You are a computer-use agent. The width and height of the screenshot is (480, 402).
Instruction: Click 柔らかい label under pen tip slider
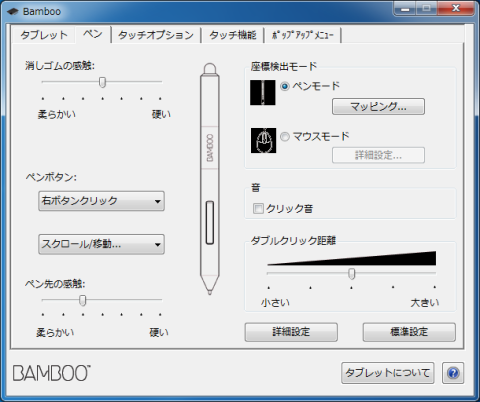(x=55, y=333)
